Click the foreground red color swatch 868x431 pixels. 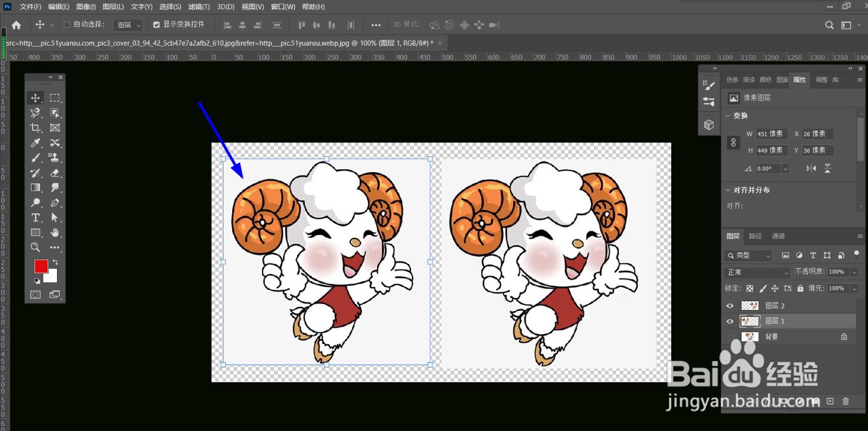coord(41,266)
